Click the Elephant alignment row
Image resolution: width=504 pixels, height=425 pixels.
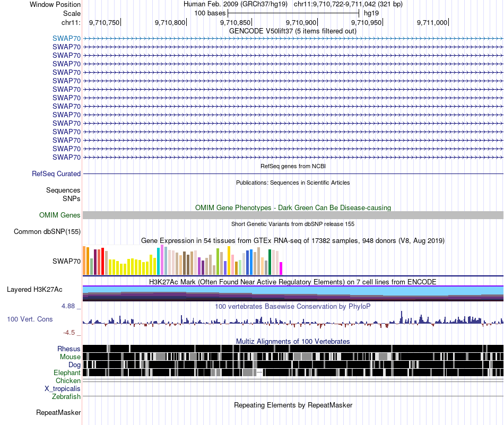[x=293, y=372]
